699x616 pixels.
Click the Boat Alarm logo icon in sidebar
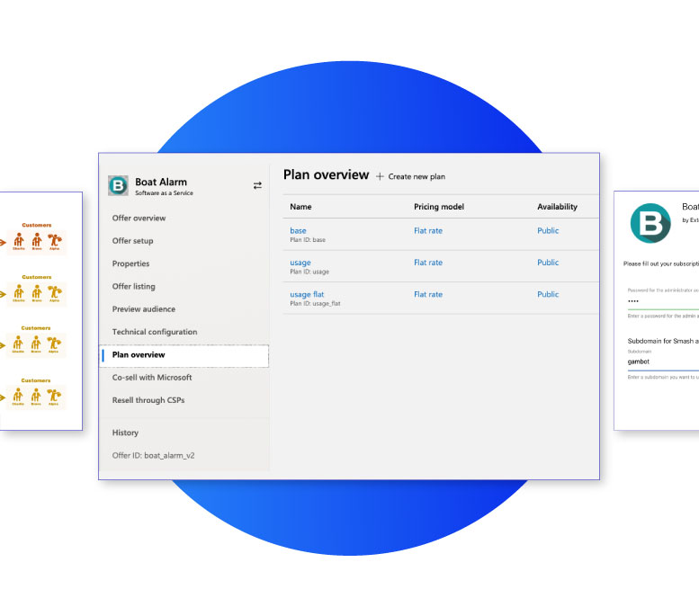[118, 185]
